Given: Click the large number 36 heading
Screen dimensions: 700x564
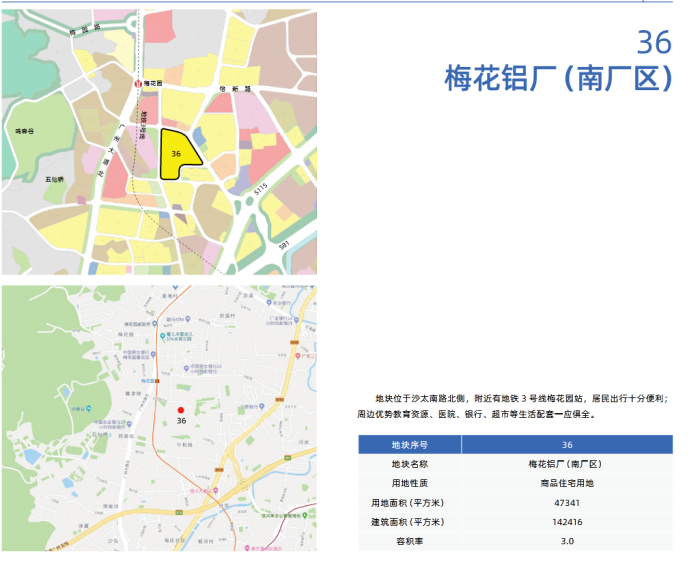Looking at the screenshot, I should 653,42.
